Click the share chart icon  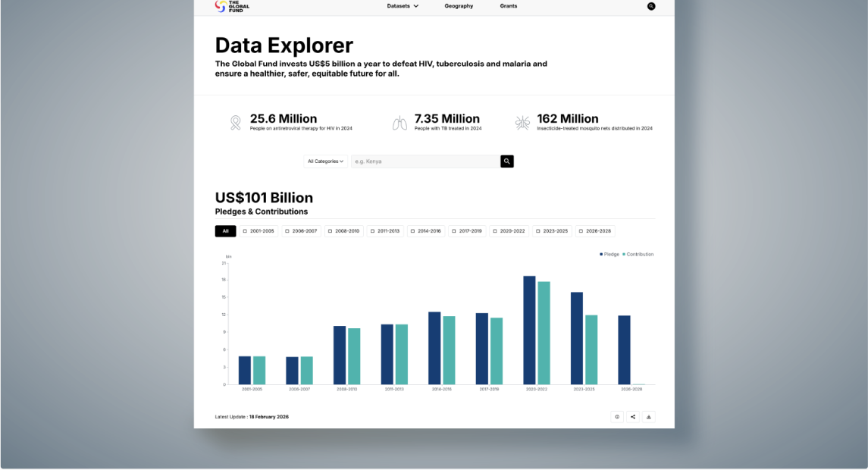coord(633,417)
